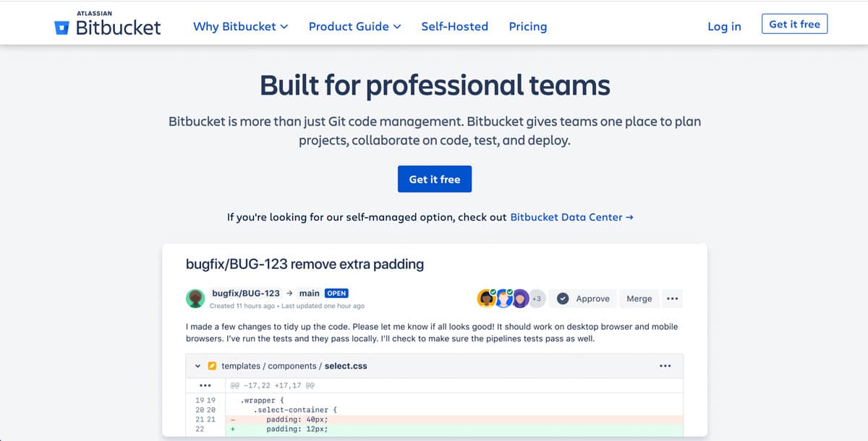868x441 pixels.
Task: Click the Log in link
Action: click(724, 26)
